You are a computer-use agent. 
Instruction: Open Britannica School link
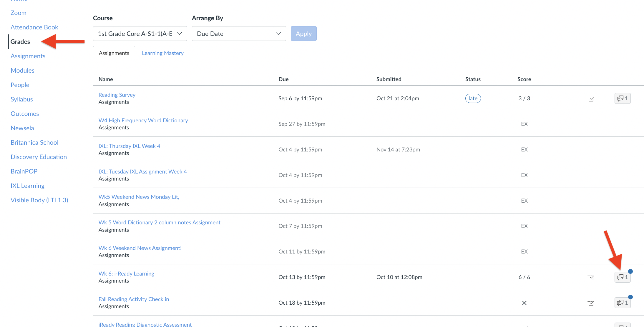point(35,143)
